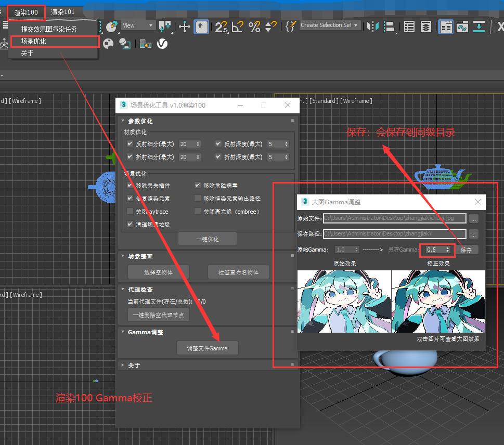This screenshot has width=504, height=445.
Task: Toggle 移除丢失插件 checkbox
Action: (130, 185)
